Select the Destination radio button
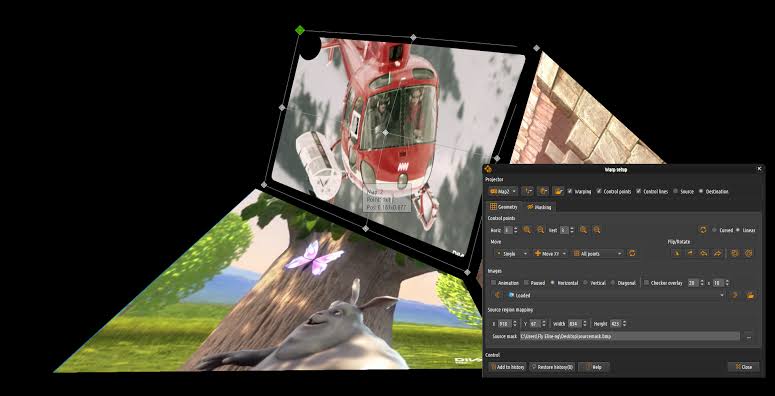The width and height of the screenshot is (775, 396). 701,191
